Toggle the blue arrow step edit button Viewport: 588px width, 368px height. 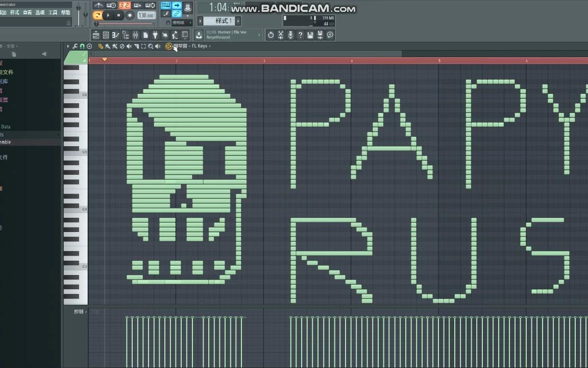[x=177, y=5]
